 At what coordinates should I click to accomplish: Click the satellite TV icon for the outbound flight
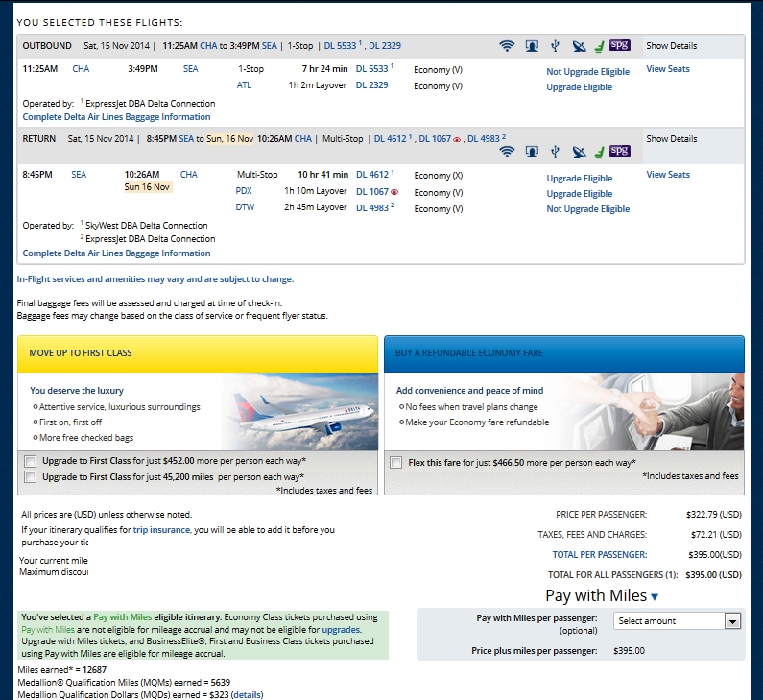click(578, 45)
